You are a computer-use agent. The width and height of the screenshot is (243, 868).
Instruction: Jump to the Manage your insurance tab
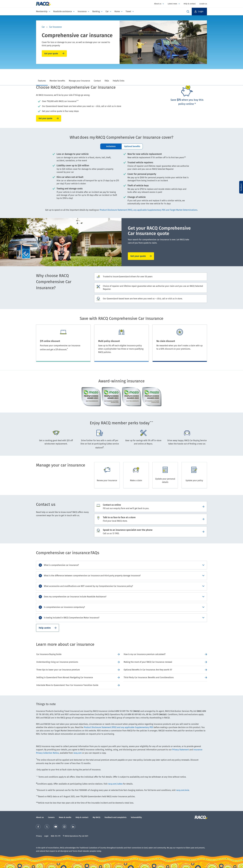79,81
